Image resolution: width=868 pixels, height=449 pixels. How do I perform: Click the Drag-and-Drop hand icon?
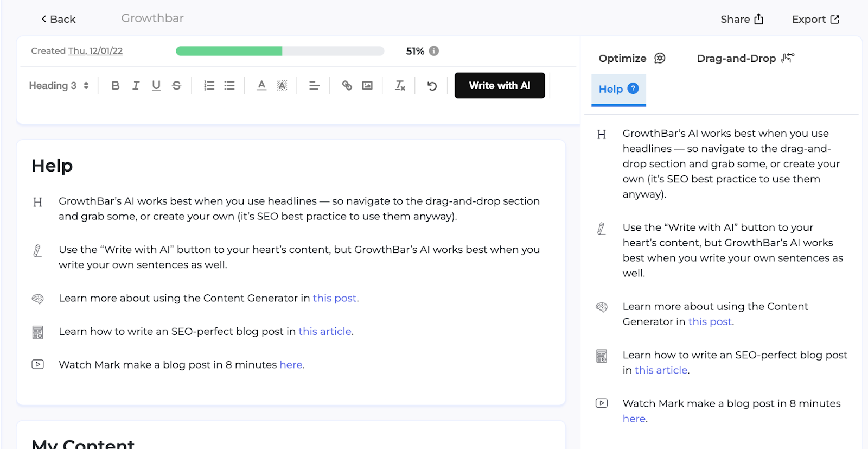[788, 58]
